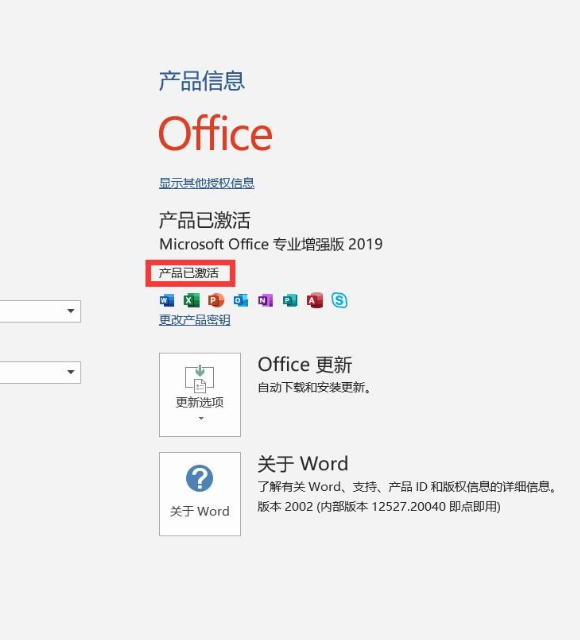The image size is (580, 640).
Task: Expand the lower left combo box arrow
Action: pyautogui.click(x=71, y=372)
